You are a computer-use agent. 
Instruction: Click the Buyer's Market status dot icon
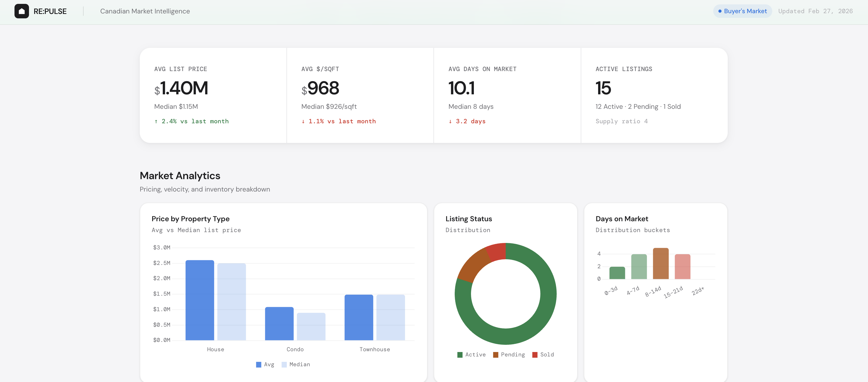(719, 11)
